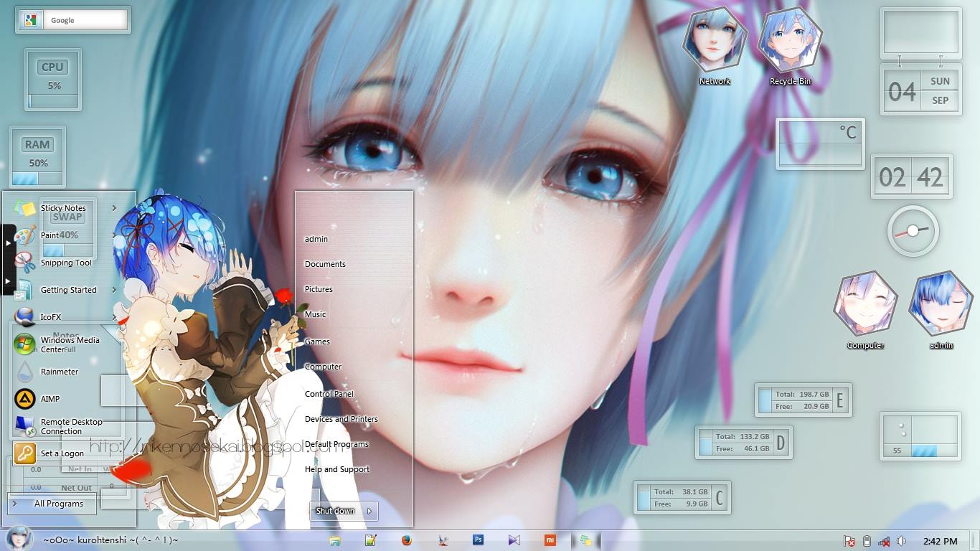Viewport: 980px width, 551px height.
Task: Expand the Sticky Notes jump list arrow
Action: [114, 208]
